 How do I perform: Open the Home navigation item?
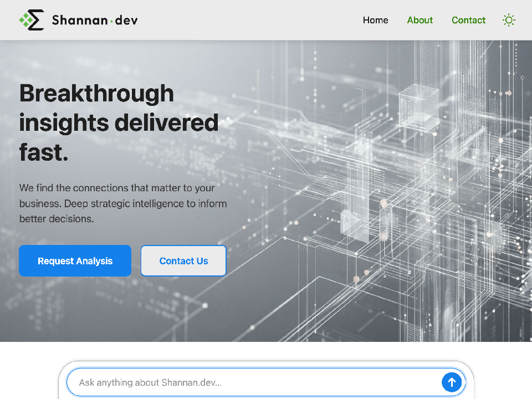click(375, 21)
